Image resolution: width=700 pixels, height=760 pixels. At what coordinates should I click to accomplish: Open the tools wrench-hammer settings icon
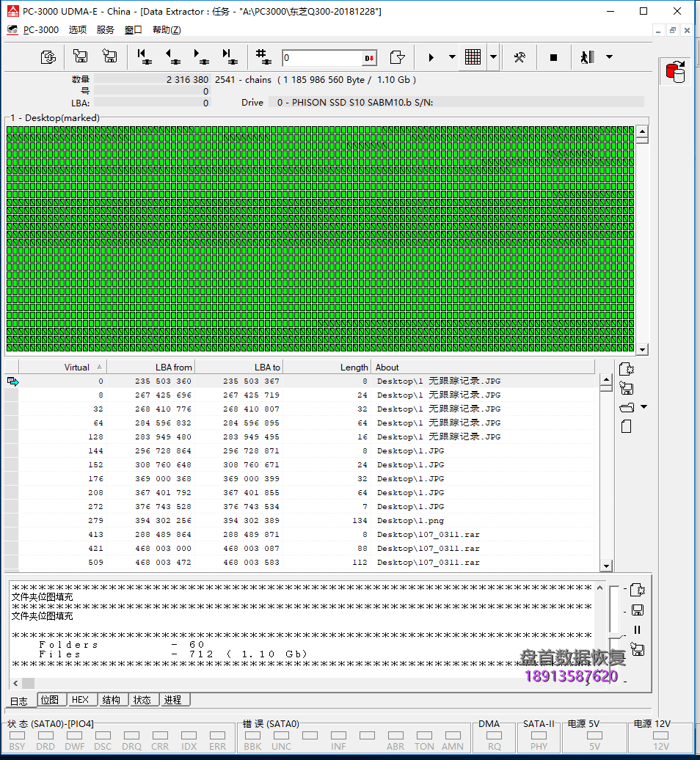pos(519,57)
